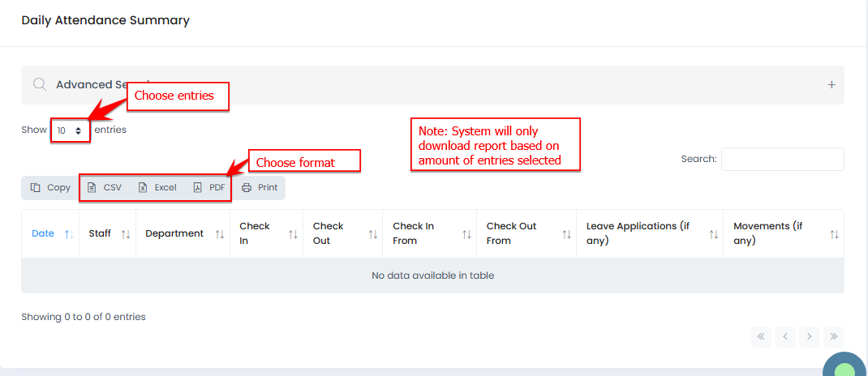Export the report as PDF
The width and height of the screenshot is (868, 376).
[x=209, y=187]
